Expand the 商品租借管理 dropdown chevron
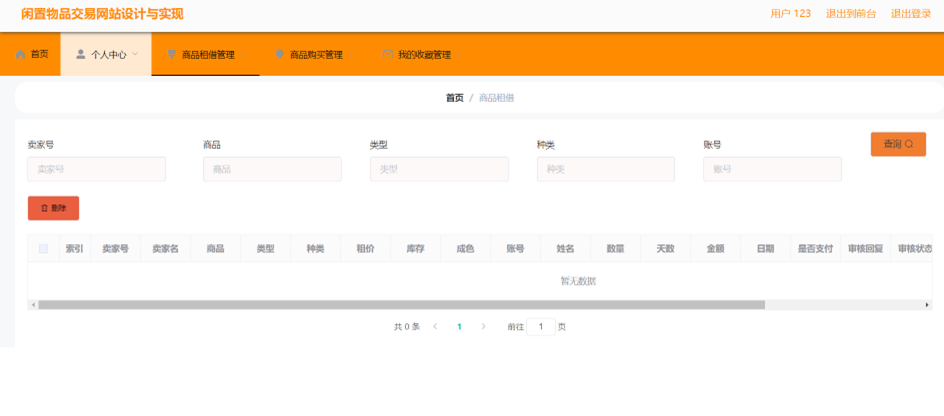The image size is (944, 416). [243, 55]
